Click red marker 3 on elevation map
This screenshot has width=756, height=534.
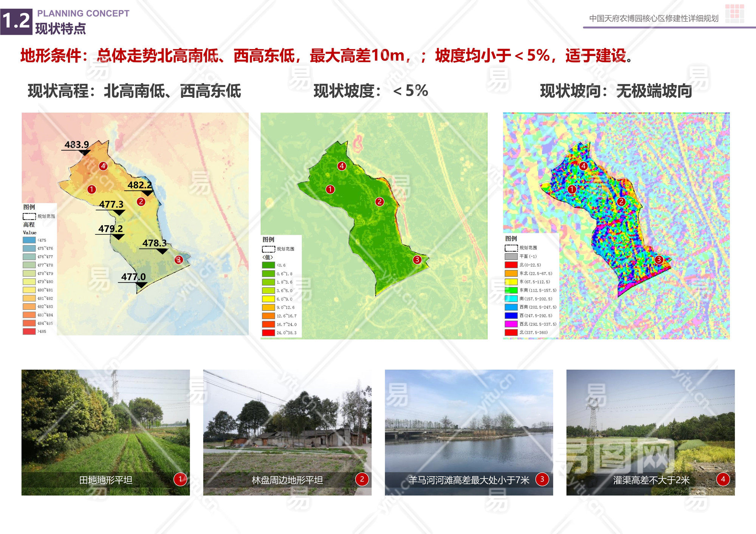point(178,260)
